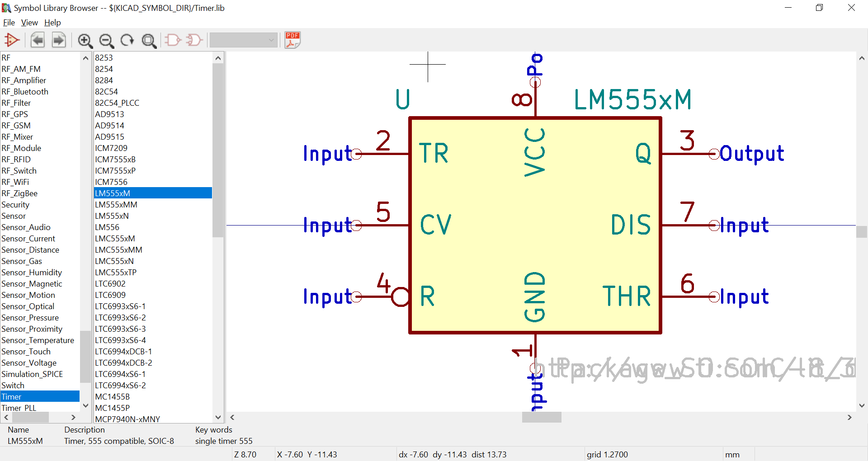The height and width of the screenshot is (461, 868).
Task: Click symbol list scroll down arrow
Action: 218,417
